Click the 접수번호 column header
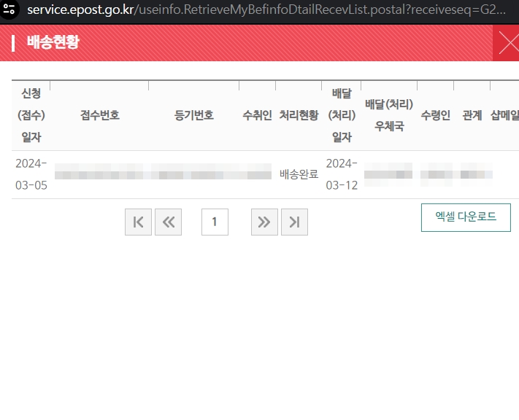This screenshot has height=420, width=519. [x=99, y=115]
